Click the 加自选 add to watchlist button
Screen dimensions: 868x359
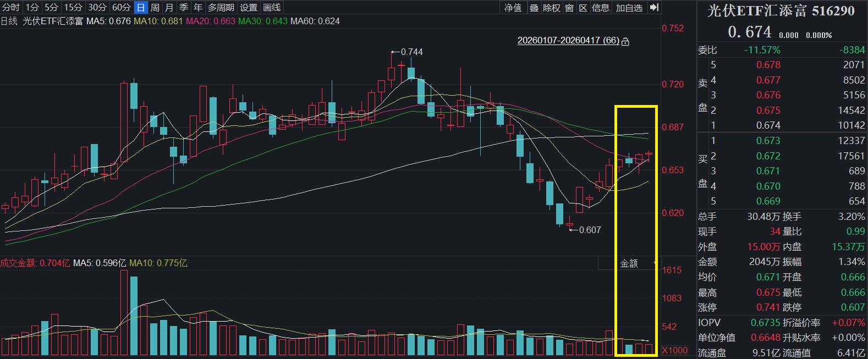(x=629, y=8)
